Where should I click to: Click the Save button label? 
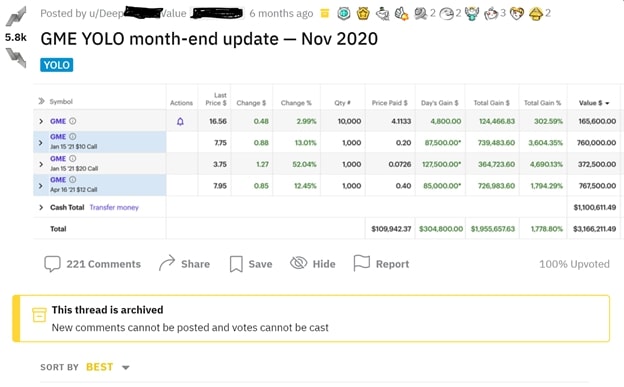click(260, 264)
